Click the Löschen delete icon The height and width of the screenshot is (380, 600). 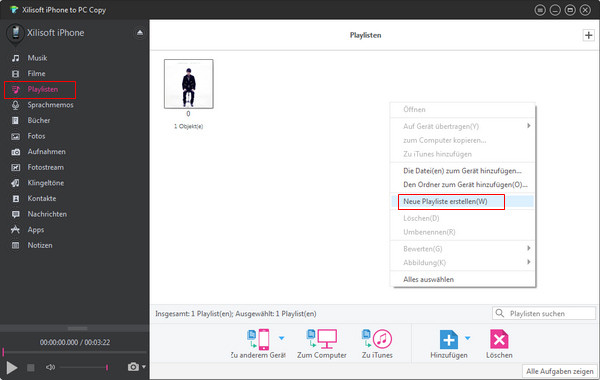pos(499,339)
